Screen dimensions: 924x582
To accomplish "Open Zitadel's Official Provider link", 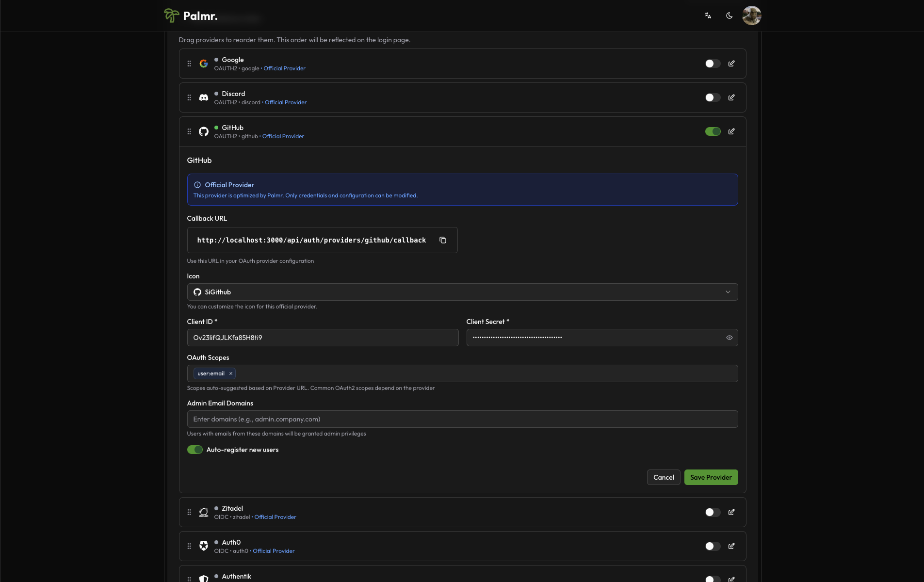I will click(x=275, y=517).
